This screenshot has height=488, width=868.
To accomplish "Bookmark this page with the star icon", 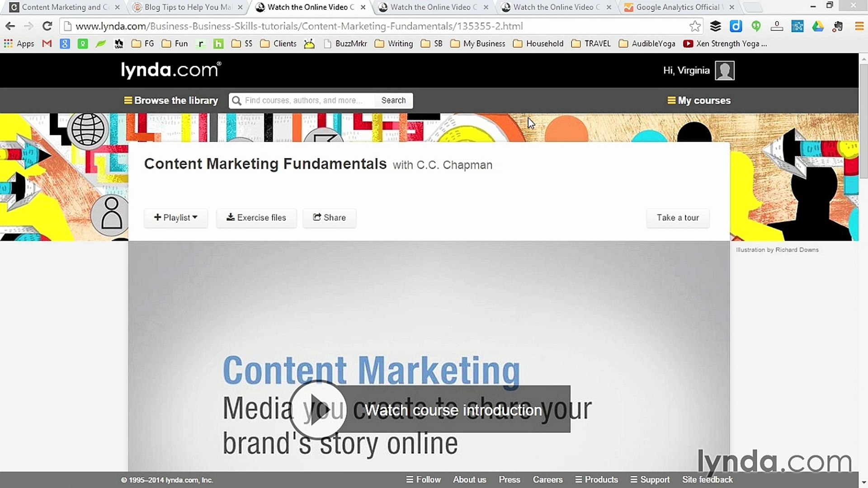I will coord(695,26).
